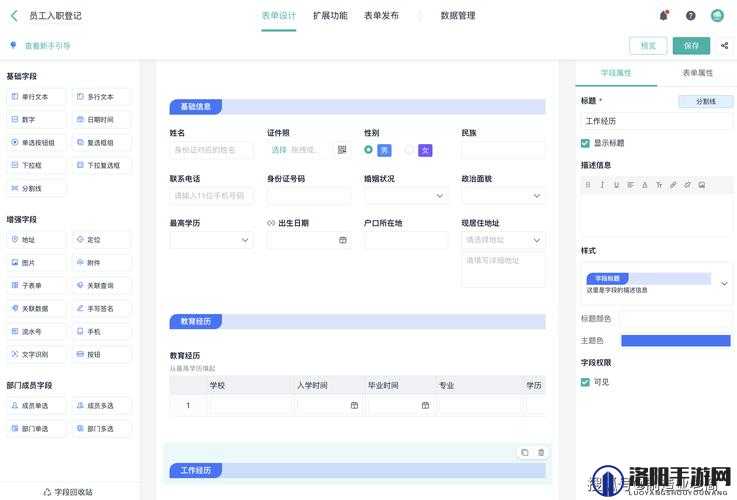Open the 政治面貌 dropdown
Screen dimensions: 737x500
click(503, 195)
